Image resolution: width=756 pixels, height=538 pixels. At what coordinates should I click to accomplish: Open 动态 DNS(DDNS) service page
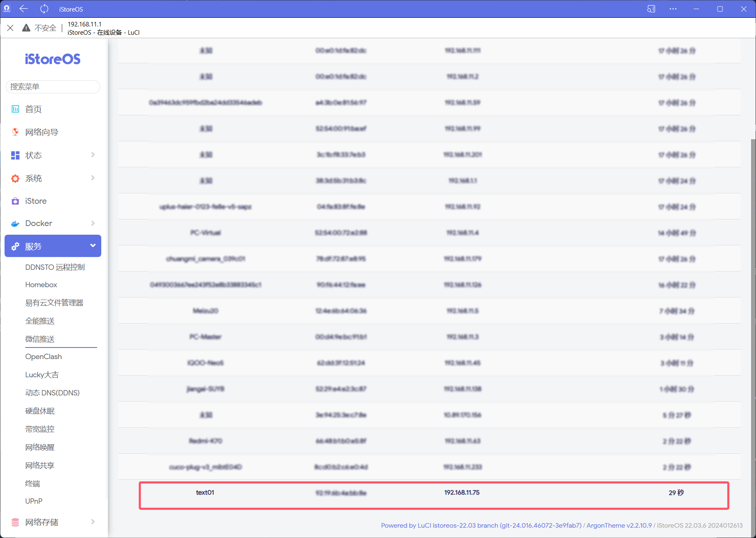click(52, 393)
